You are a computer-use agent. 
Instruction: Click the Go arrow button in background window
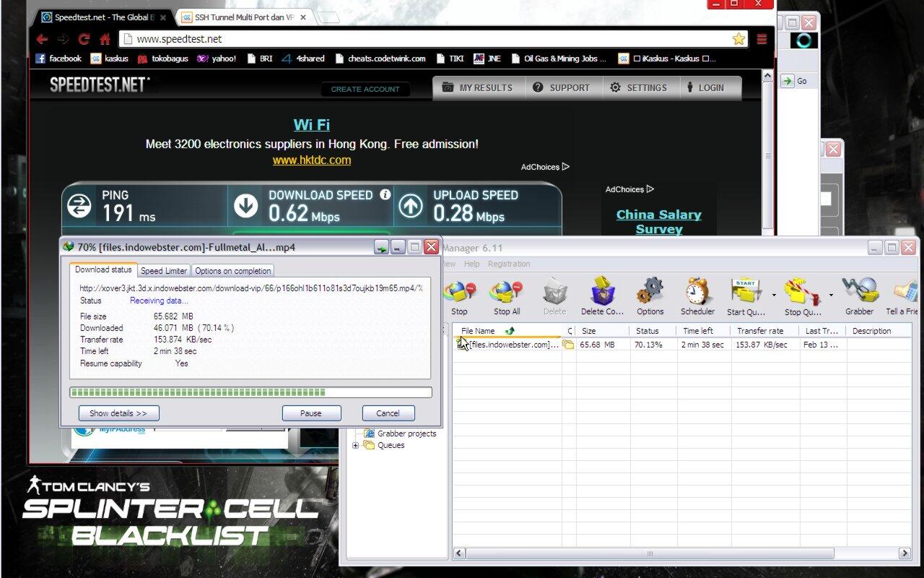click(787, 81)
